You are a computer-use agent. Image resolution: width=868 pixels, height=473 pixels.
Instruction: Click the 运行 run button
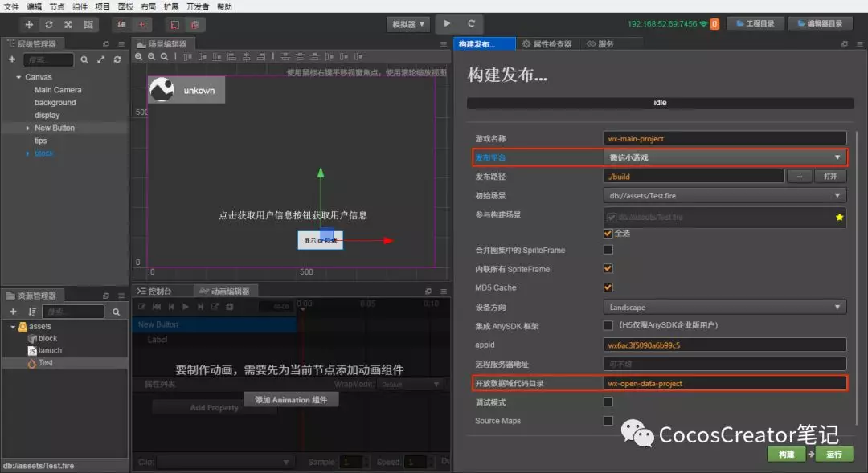833,455
